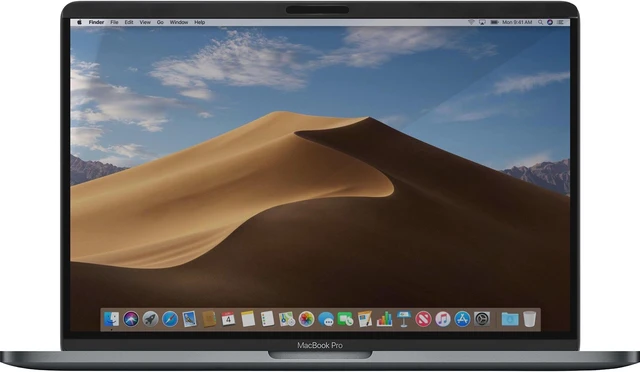640x372 pixels.
Task: Open the Help menu
Action: 200,22
